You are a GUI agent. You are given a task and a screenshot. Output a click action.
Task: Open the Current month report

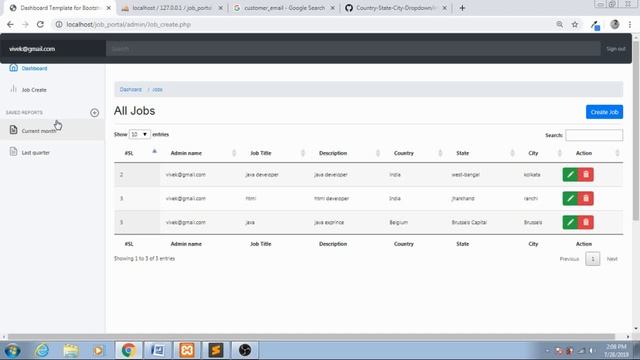click(39, 131)
